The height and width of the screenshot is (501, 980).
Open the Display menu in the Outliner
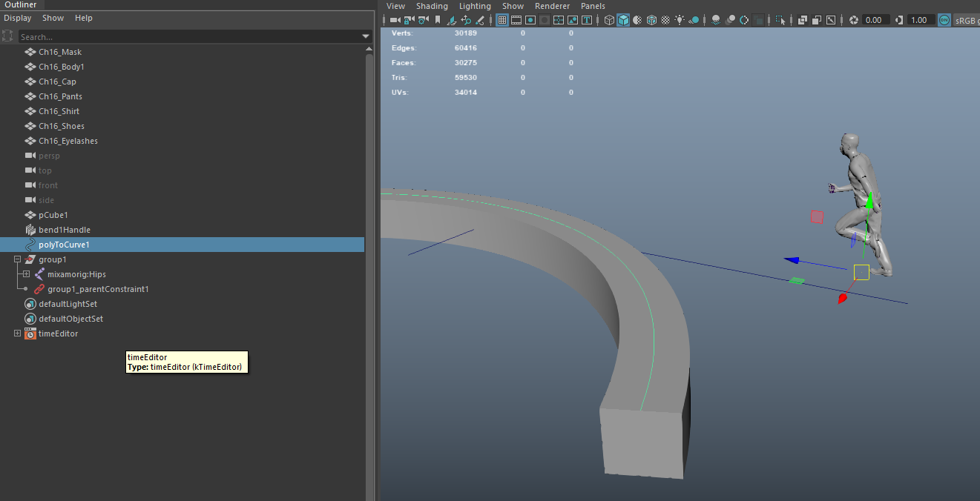[17, 18]
